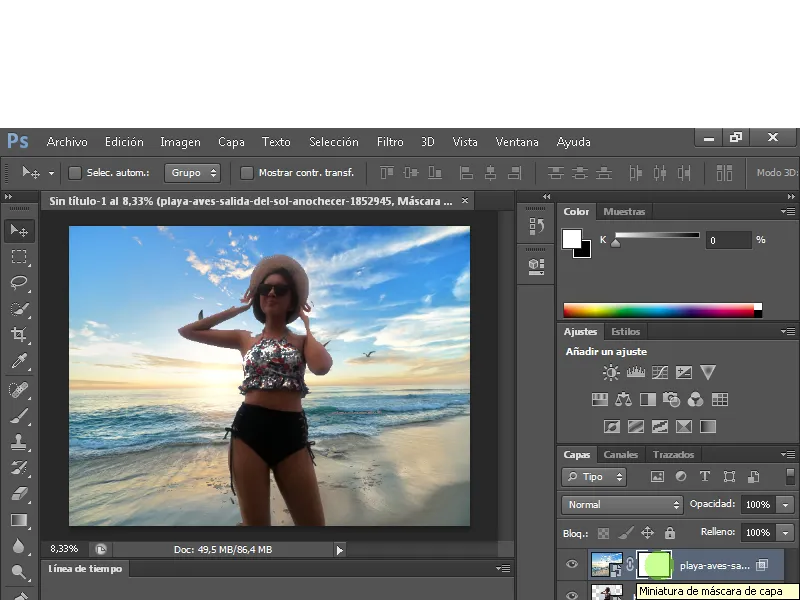Viewport: 800px width, 600px height.
Task: Open the Archivo menu
Action: click(67, 142)
